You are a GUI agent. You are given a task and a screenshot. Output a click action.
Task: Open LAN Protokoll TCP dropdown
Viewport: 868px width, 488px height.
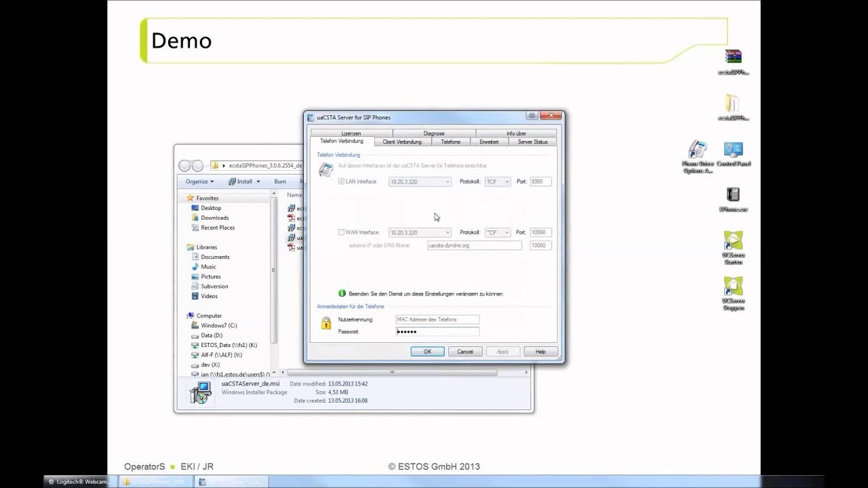(497, 182)
